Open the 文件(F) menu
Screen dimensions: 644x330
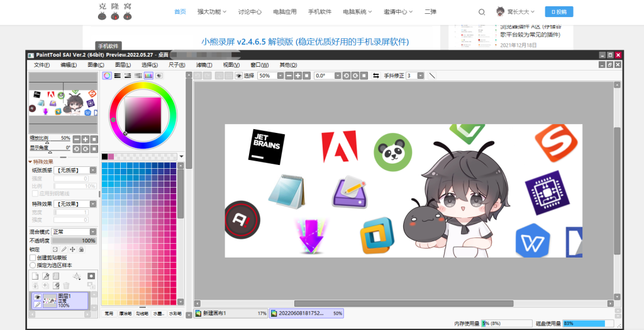(42, 65)
